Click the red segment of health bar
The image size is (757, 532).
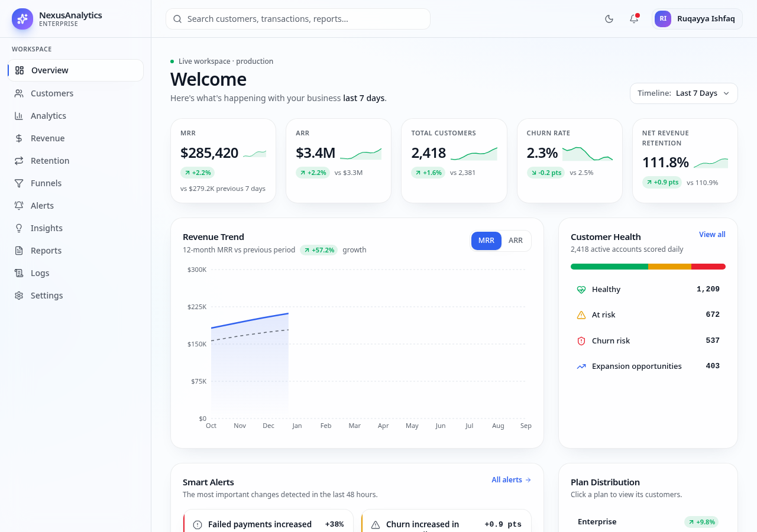click(709, 267)
